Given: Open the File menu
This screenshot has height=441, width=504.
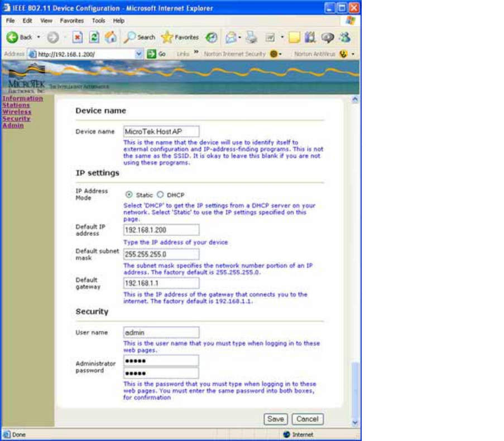Looking at the screenshot, I should tap(10, 21).
